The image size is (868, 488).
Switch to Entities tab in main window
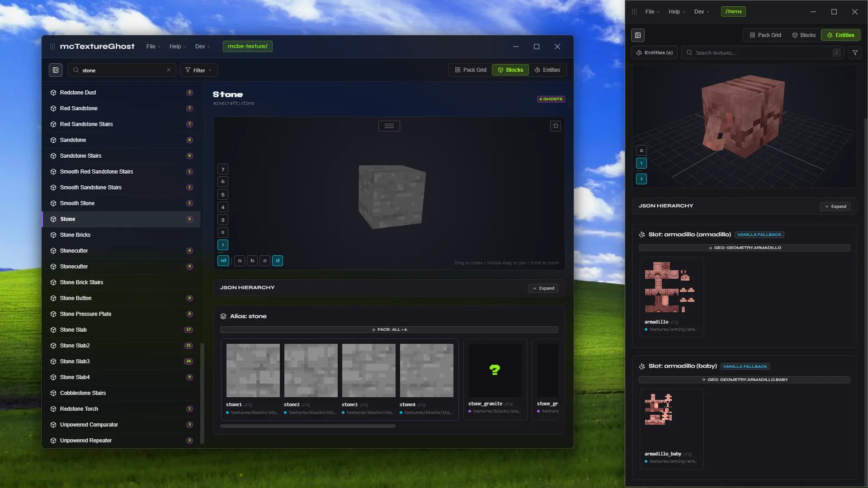547,70
